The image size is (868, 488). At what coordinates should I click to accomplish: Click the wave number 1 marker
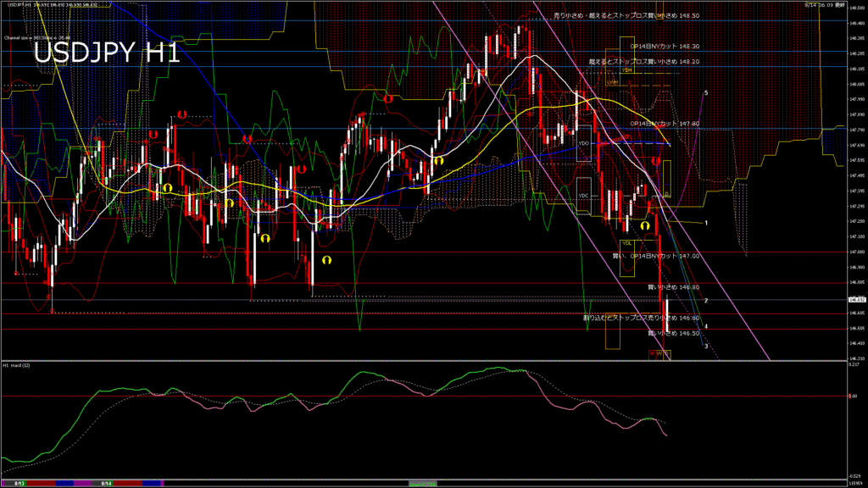click(x=706, y=222)
